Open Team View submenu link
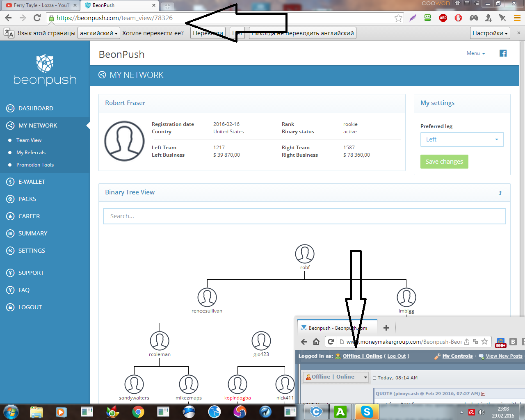 pyautogui.click(x=29, y=140)
